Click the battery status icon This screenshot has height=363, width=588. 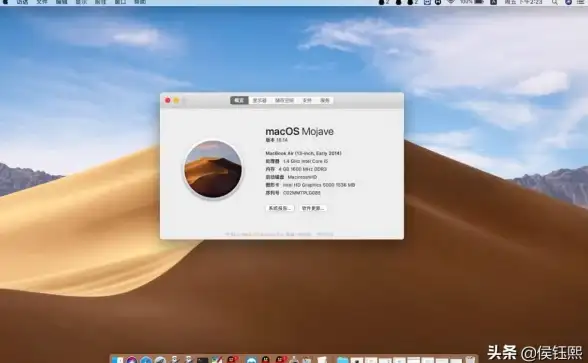479,2
